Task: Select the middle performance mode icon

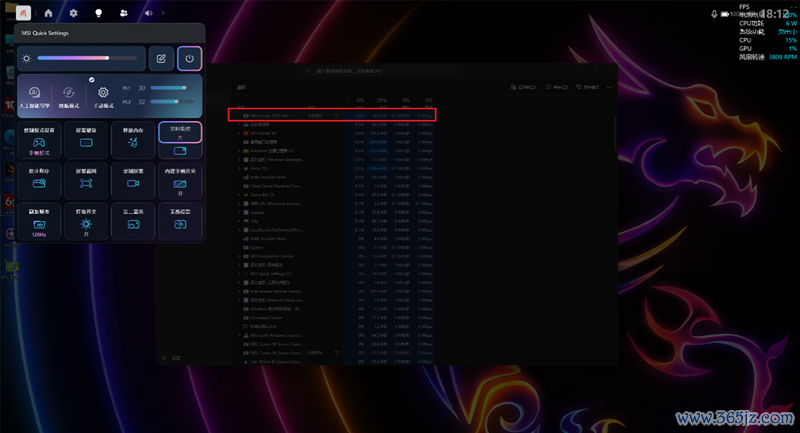Action: (68, 96)
